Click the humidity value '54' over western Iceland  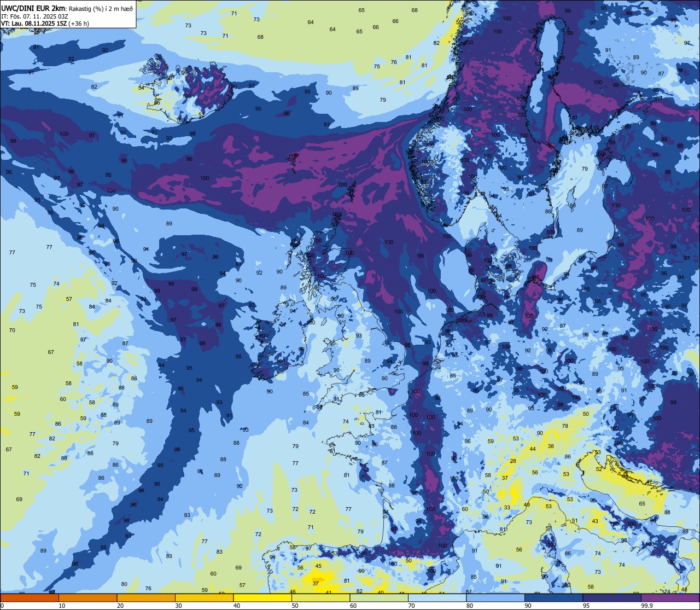coord(141,88)
